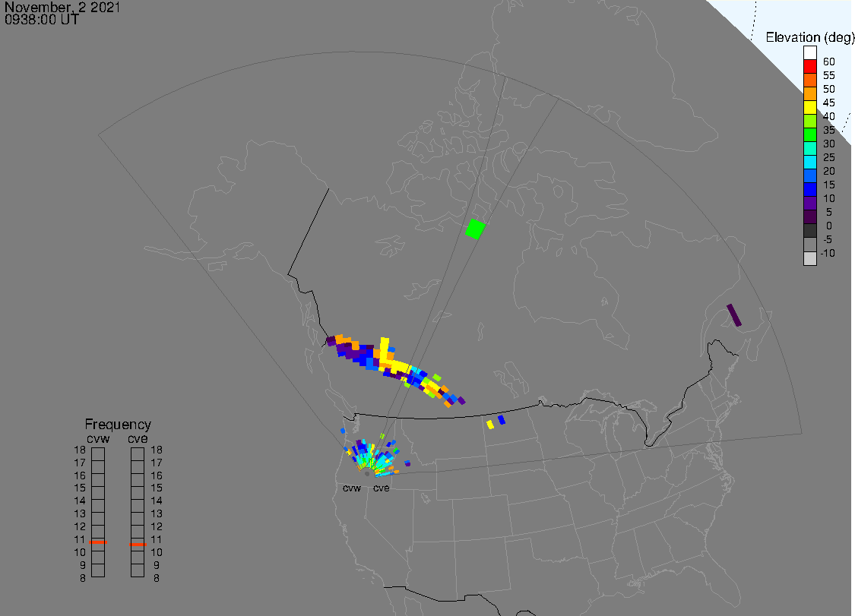Click the '25' elevation legend label
The width and height of the screenshot is (855, 616).
(x=829, y=157)
